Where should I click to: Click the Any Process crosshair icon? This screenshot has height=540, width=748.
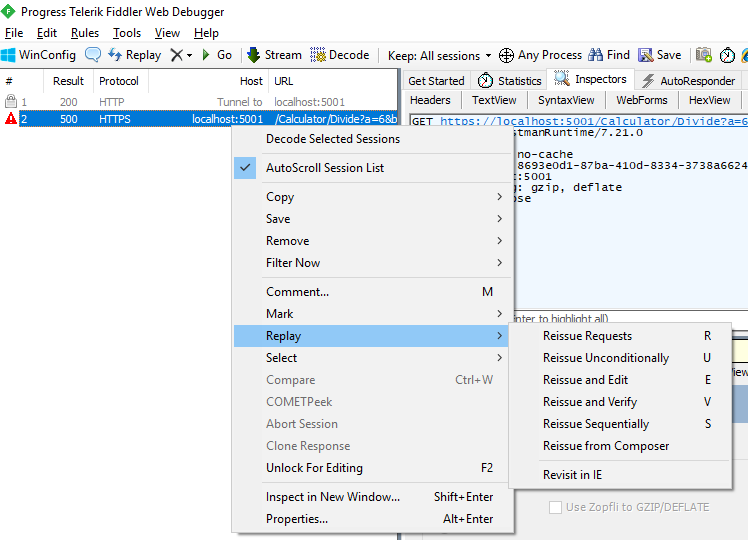point(506,55)
